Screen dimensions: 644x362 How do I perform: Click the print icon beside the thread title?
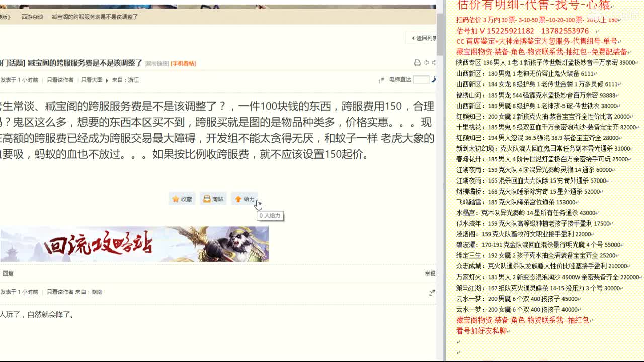(417, 63)
